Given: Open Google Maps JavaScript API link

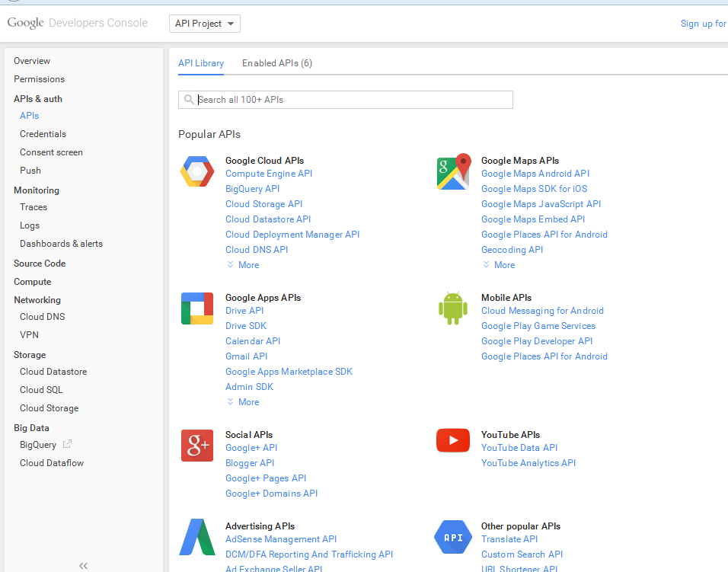Looking at the screenshot, I should [541, 204].
